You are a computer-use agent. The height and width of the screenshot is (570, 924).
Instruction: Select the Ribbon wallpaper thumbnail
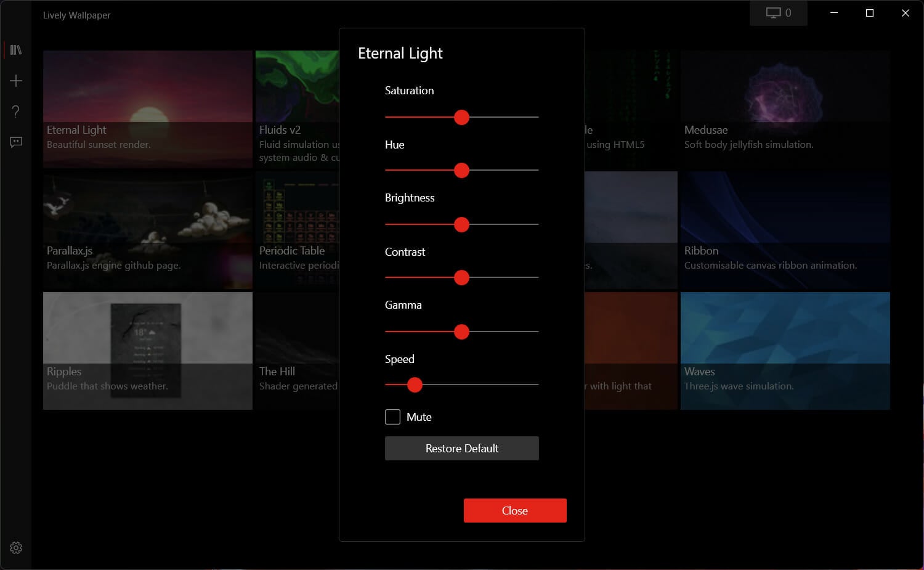coord(785,230)
